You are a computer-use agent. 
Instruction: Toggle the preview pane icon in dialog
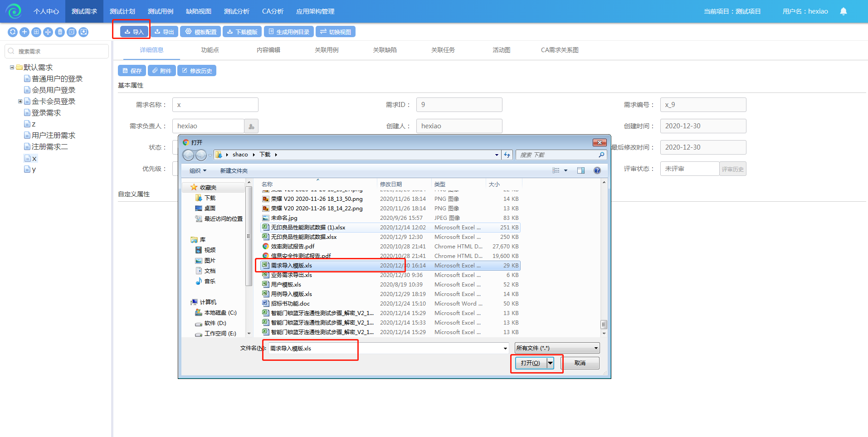point(580,170)
